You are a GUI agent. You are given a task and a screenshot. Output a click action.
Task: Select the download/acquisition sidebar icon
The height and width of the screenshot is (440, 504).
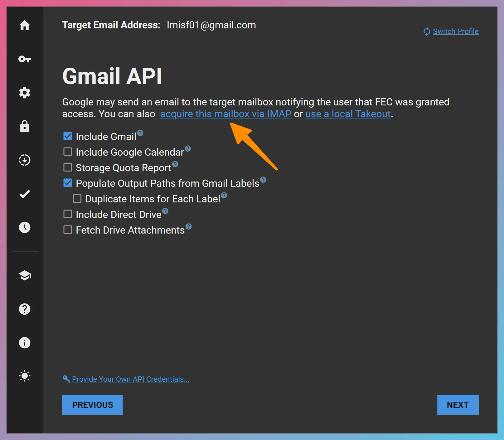coord(25,160)
